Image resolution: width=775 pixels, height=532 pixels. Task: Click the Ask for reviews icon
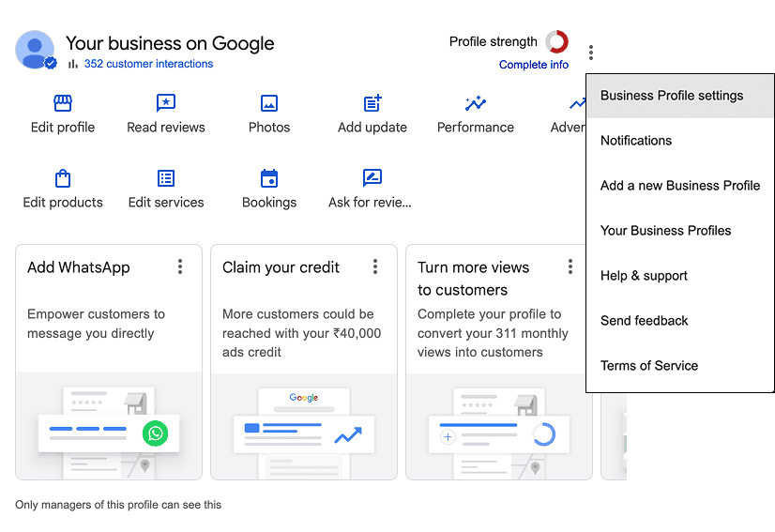point(372,177)
